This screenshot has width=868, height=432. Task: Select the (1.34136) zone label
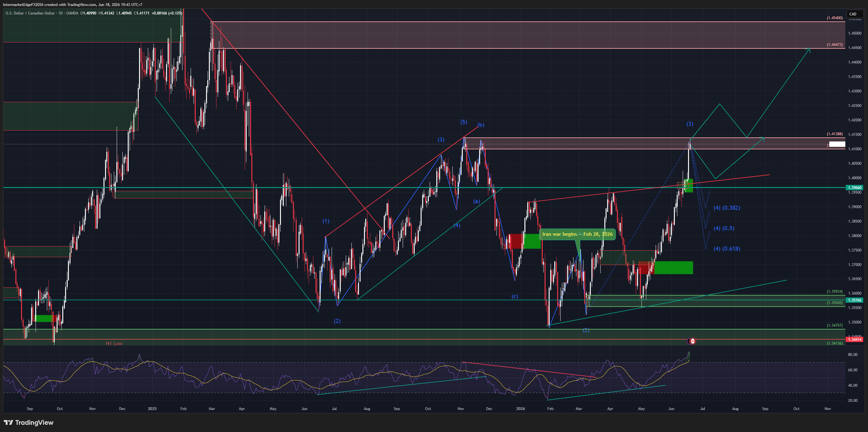(x=835, y=343)
